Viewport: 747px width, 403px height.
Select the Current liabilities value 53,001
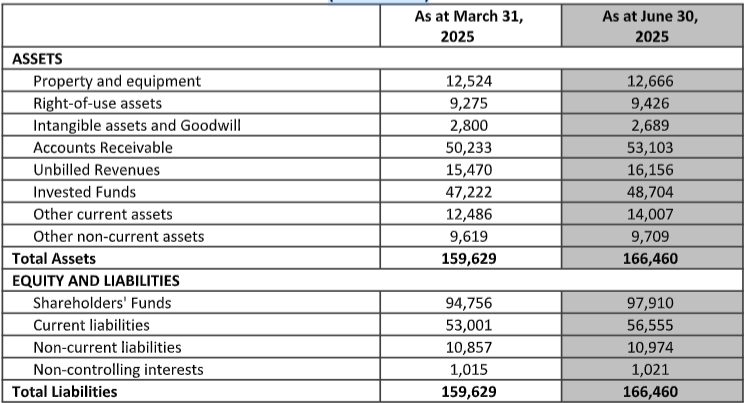[x=469, y=325]
